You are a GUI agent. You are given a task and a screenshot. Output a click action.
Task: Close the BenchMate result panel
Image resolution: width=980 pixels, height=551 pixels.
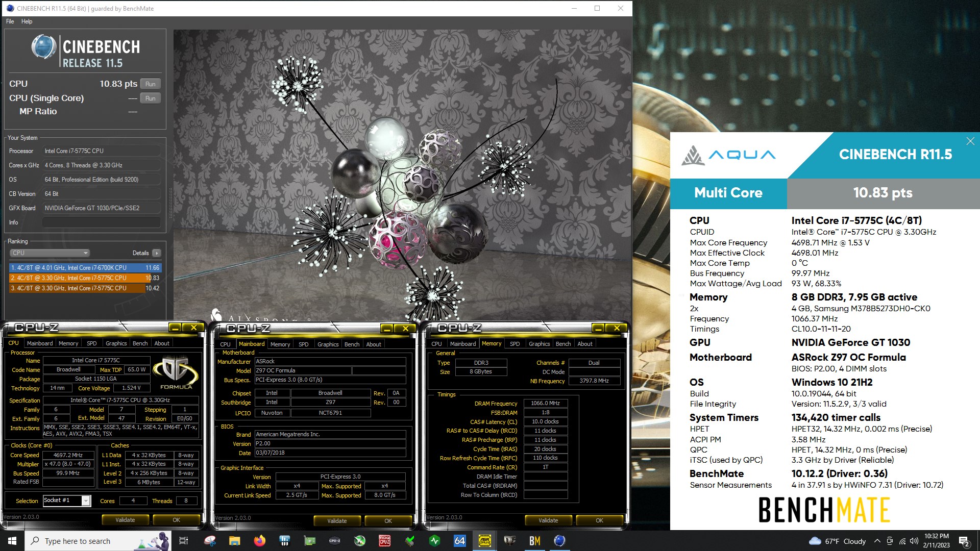[970, 141]
